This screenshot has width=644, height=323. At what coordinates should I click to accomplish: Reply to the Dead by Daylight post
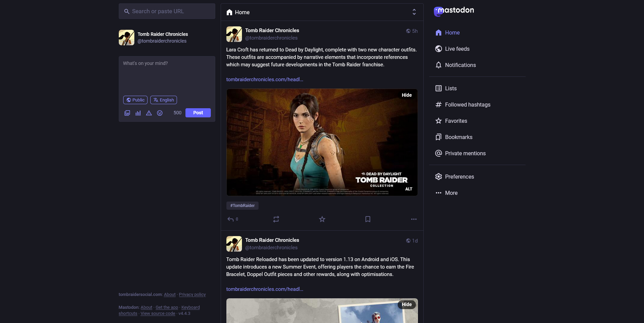[x=232, y=219]
